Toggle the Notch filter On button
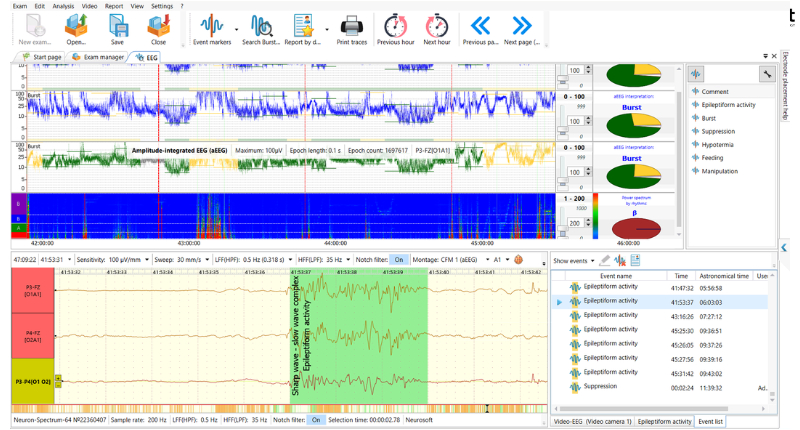This screenshot has width=800, height=430. point(398,260)
